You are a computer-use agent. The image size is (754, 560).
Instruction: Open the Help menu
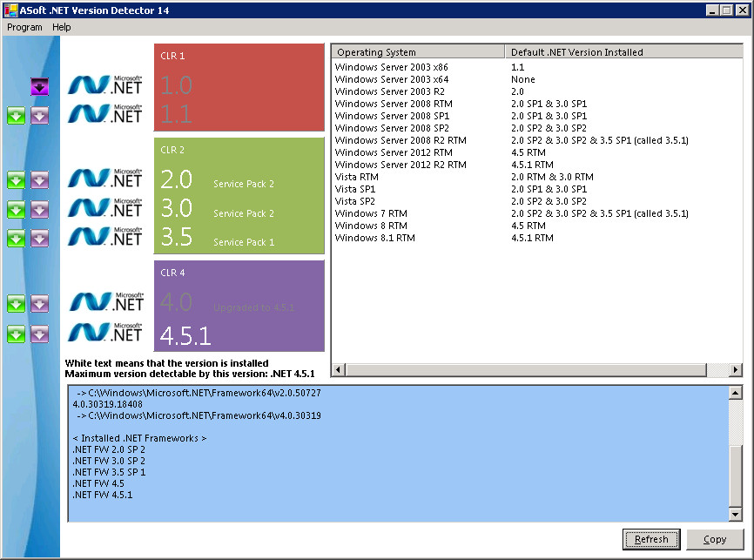click(61, 27)
